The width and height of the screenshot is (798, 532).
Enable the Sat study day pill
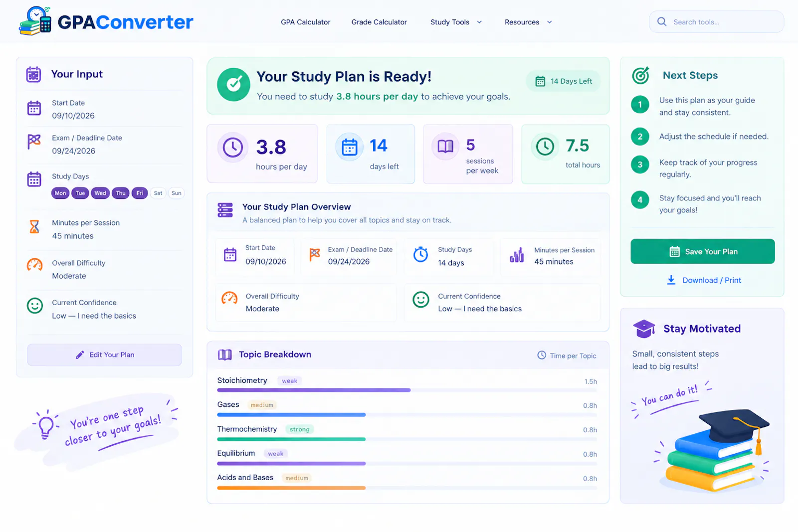tap(158, 193)
